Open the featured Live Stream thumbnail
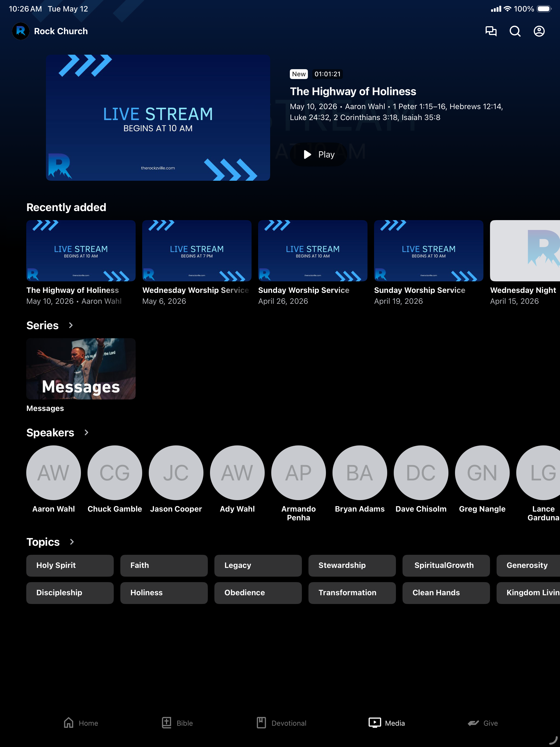This screenshot has height=747, width=560. 158,118
